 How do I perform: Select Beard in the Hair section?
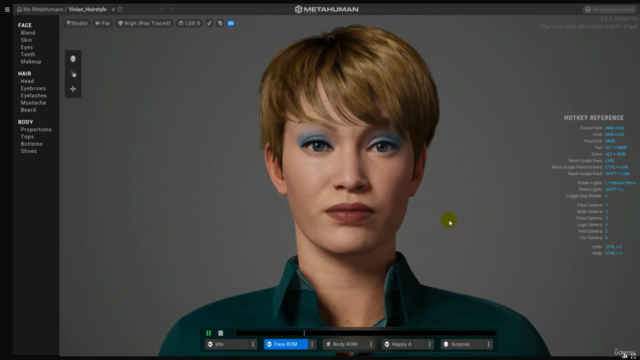(x=29, y=110)
